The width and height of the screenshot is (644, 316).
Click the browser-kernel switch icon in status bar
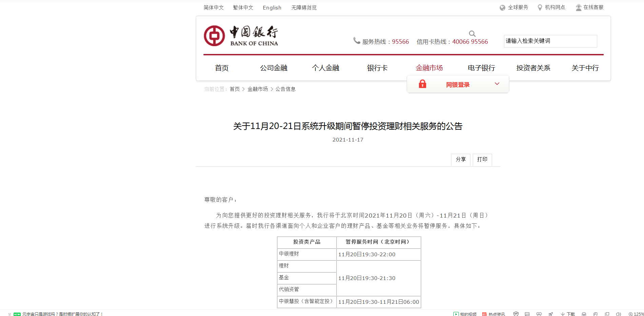point(596,314)
